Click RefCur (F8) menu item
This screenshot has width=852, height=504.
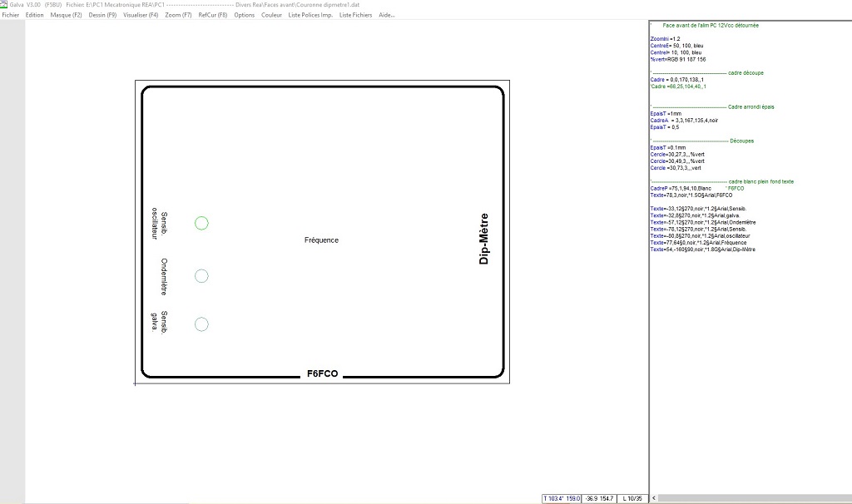(x=213, y=15)
